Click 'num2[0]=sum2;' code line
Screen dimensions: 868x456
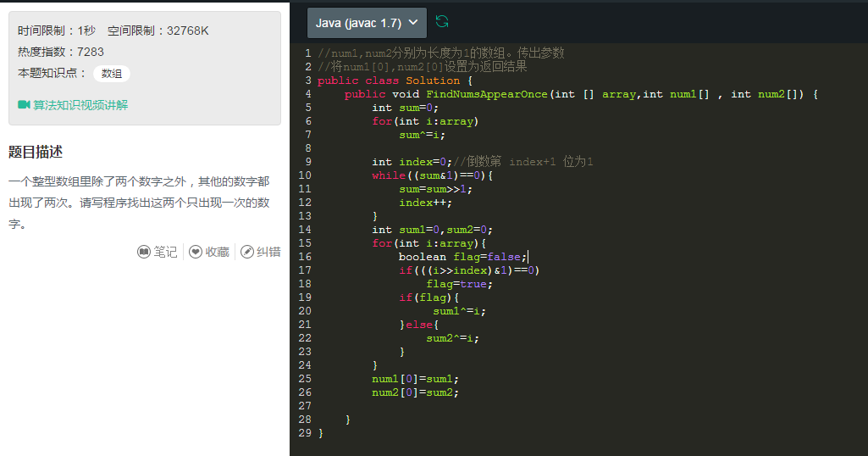(415, 392)
